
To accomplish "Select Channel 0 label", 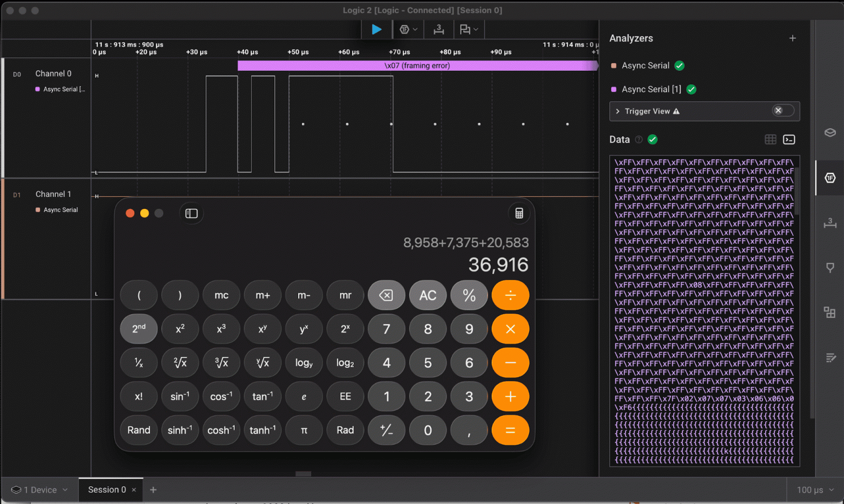I will 53,74.
